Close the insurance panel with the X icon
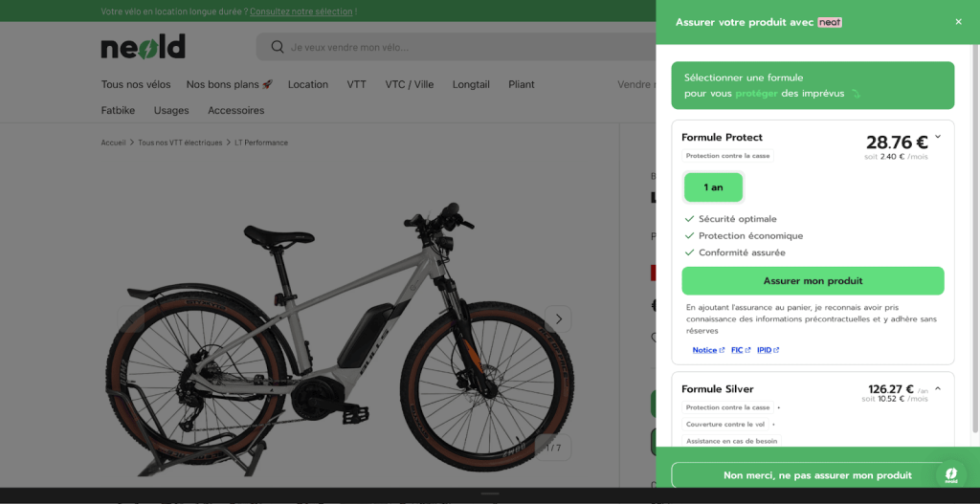Viewport: 980px width, 504px height. point(958,22)
